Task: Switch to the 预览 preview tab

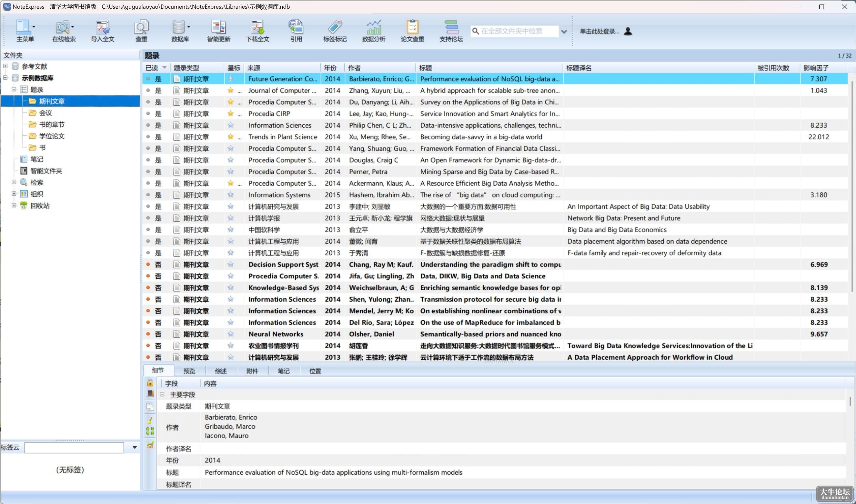Action: [189, 371]
